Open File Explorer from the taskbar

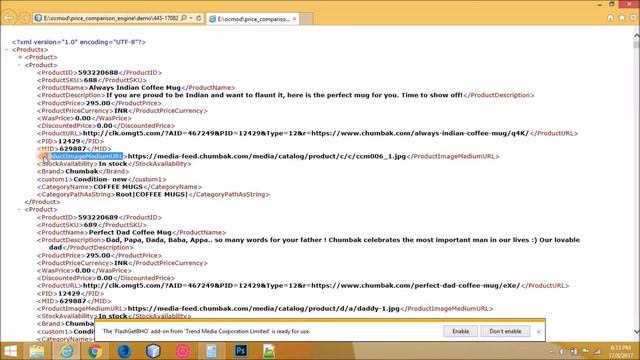36,351
